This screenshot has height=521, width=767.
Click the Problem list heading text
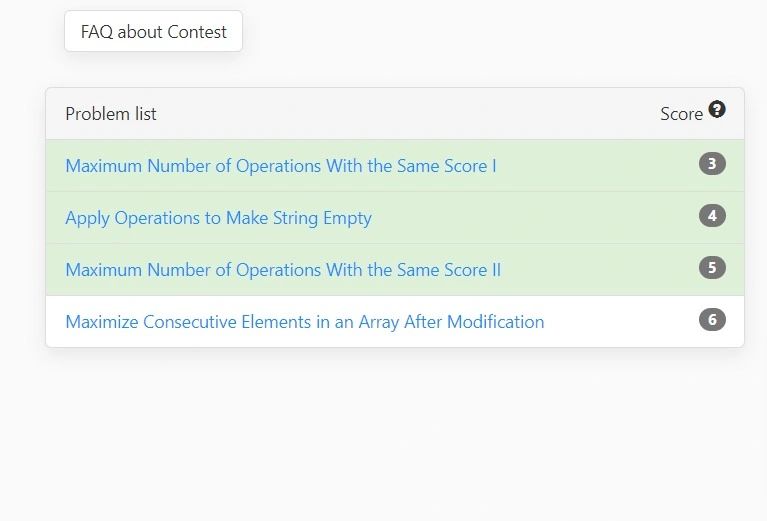(111, 114)
